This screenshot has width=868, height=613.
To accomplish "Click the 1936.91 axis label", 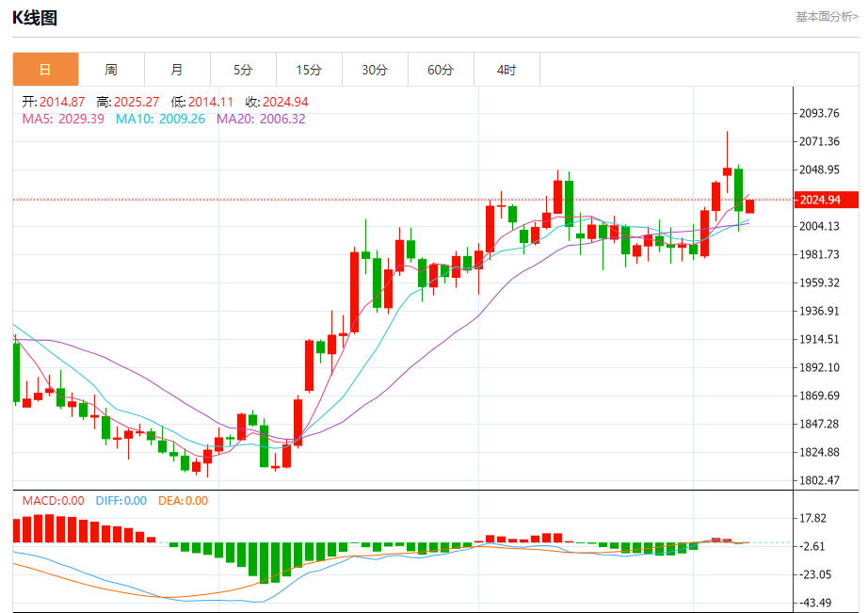I will [819, 311].
